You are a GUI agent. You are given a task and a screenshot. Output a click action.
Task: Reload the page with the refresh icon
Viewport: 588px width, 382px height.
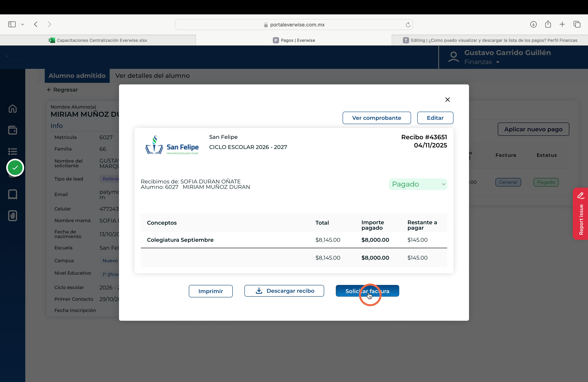point(408,25)
